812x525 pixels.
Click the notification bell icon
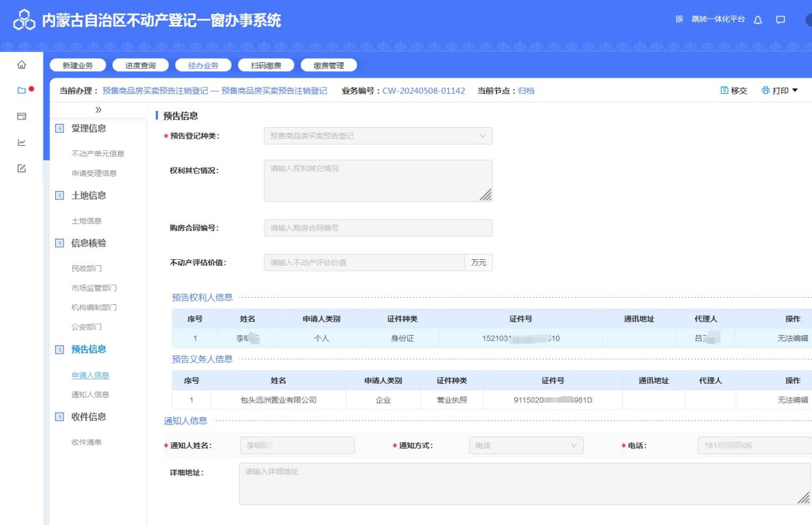[x=758, y=20]
